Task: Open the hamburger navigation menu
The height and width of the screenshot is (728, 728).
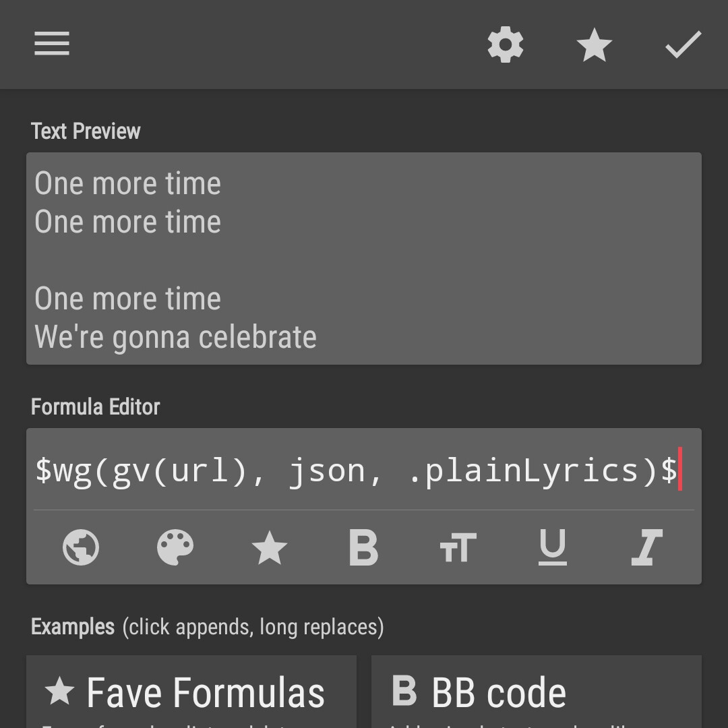Action: tap(51, 44)
